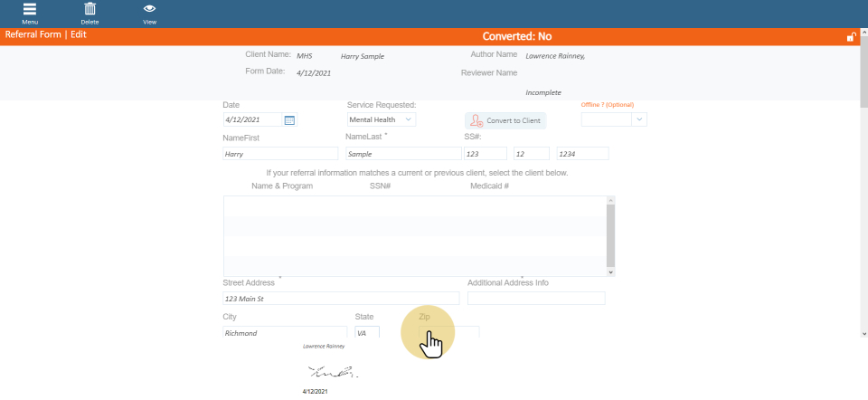Expand the Service Requested dropdown
868x400 pixels.
pyautogui.click(x=382, y=119)
